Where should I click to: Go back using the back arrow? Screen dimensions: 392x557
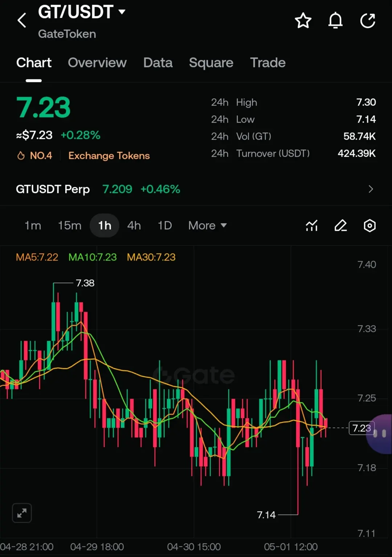22,20
